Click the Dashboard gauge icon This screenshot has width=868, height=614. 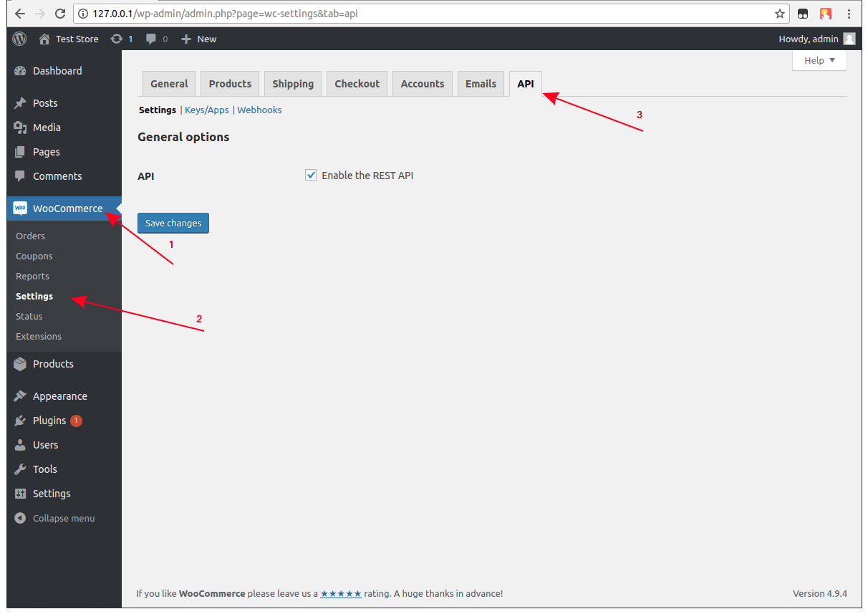[20, 71]
